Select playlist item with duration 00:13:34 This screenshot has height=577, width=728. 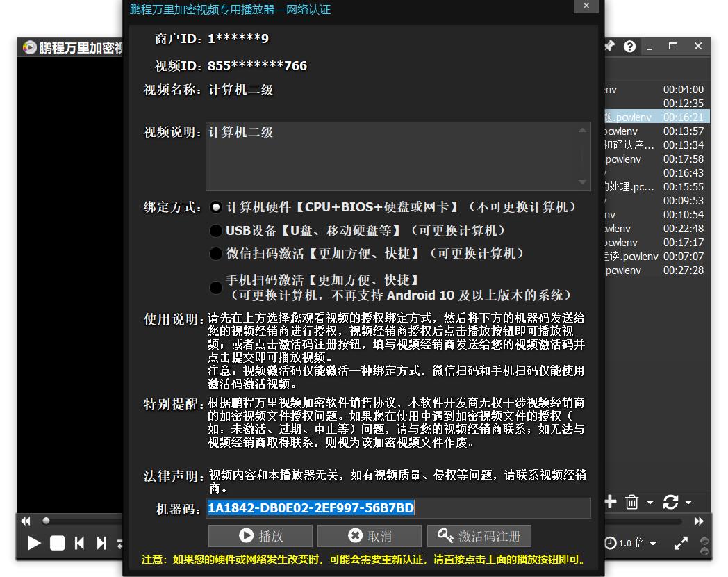pyautogui.click(x=656, y=145)
